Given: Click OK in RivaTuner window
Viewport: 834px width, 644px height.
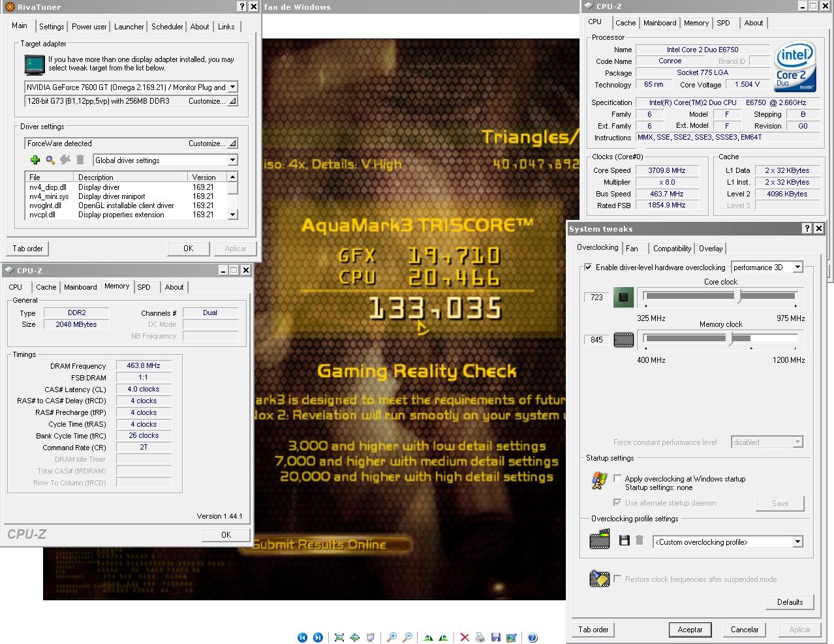Looking at the screenshot, I should pyautogui.click(x=189, y=249).
